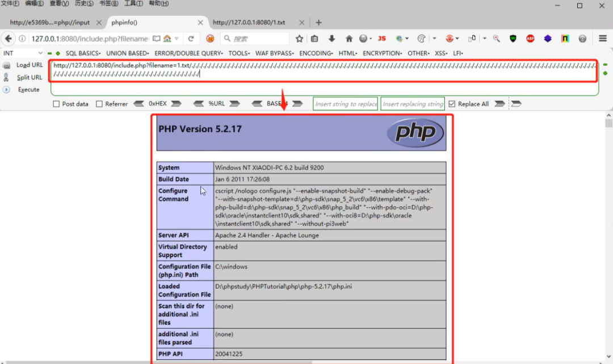Reload the page with the refresh icon
Image resolution: width=613 pixels, height=364 pixels.
click(x=191, y=39)
